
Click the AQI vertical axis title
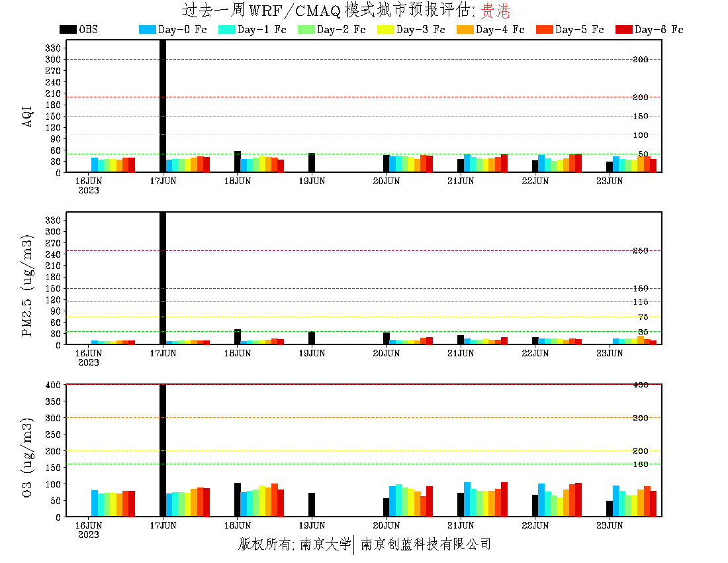(x=28, y=115)
